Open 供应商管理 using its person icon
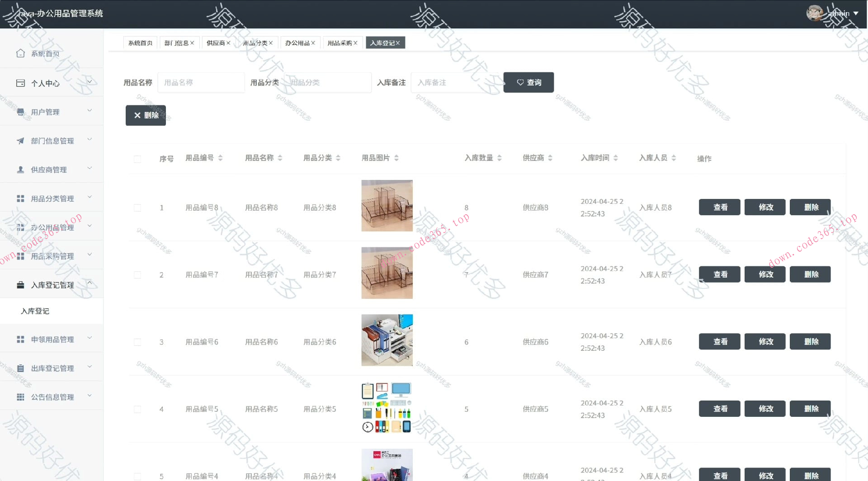The width and height of the screenshot is (868, 481). (20, 170)
